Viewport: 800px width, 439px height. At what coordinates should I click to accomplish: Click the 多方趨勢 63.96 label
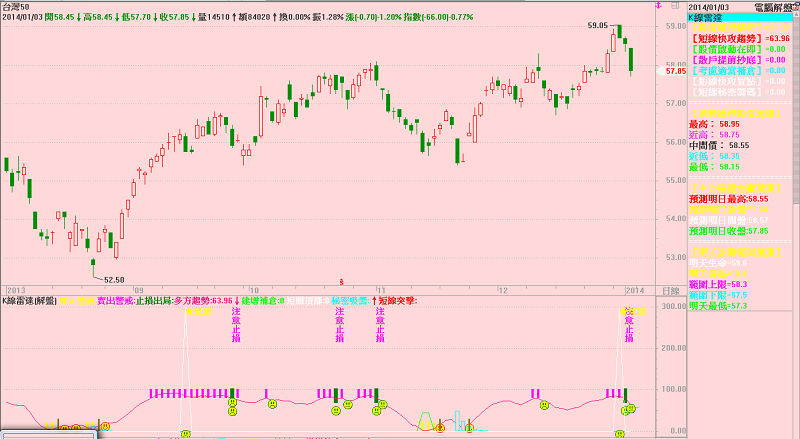[x=205, y=300]
